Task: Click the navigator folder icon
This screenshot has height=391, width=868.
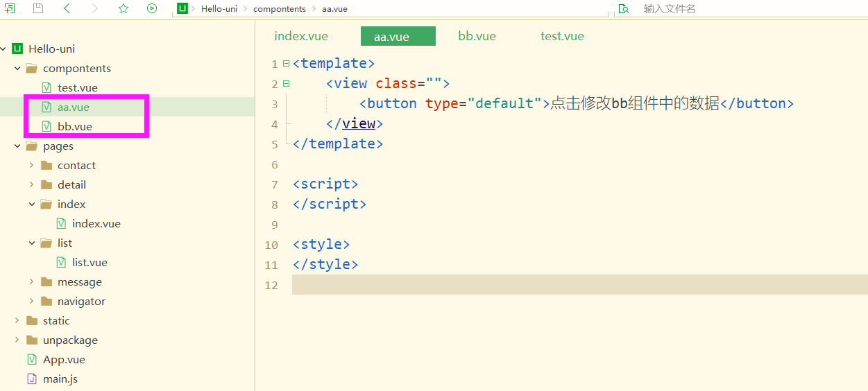Action: pyautogui.click(x=46, y=301)
